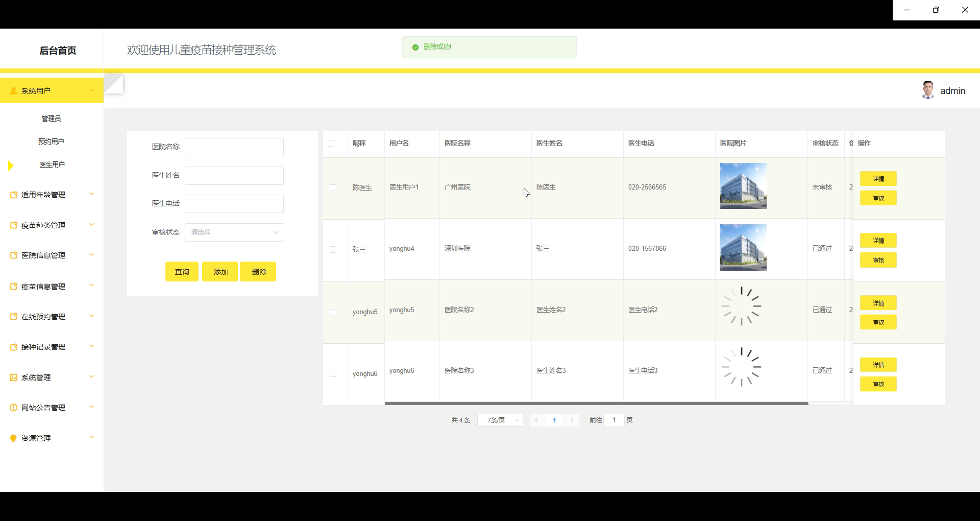Open hospital image thumbnail for 深圳医院

[x=743, y=247]
